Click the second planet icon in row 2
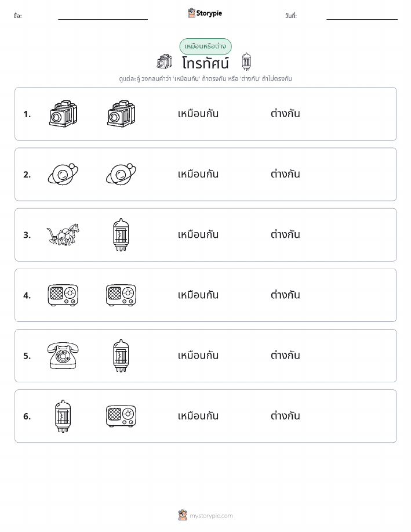Viewport: 411px width, 532px height. (121, 174)
